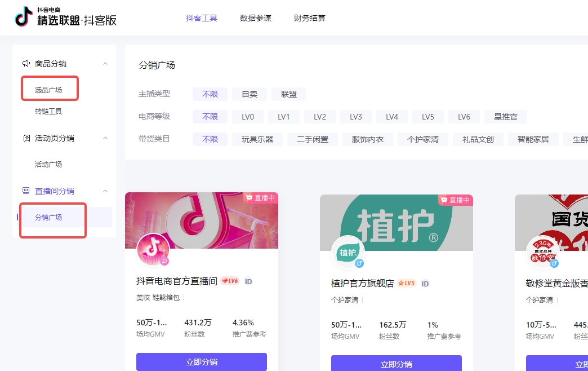Open 转链工具 in the sidebar
588x371 pixels.
coord(48,112)
